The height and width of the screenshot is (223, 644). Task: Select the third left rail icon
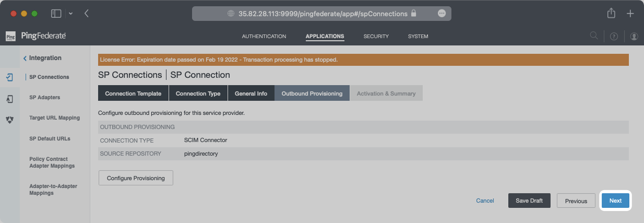tap(9, 120)
